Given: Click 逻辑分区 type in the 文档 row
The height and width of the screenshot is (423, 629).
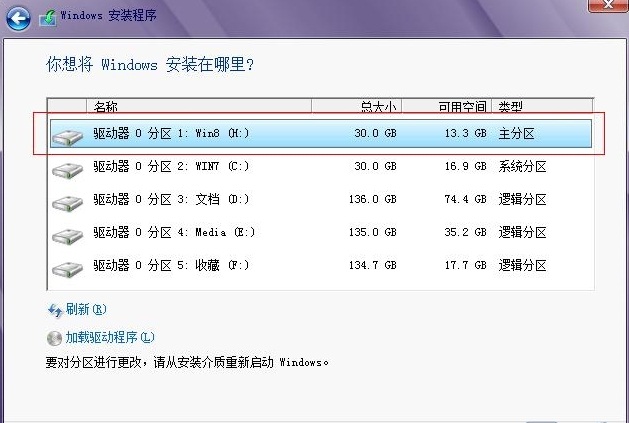Looking at the screenshot, I should [522, 199].
